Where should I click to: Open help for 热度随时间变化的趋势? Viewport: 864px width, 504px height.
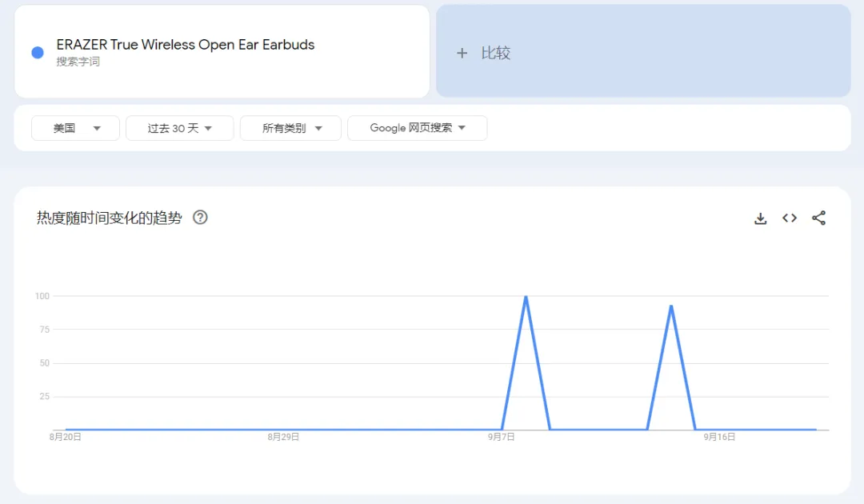200,218
